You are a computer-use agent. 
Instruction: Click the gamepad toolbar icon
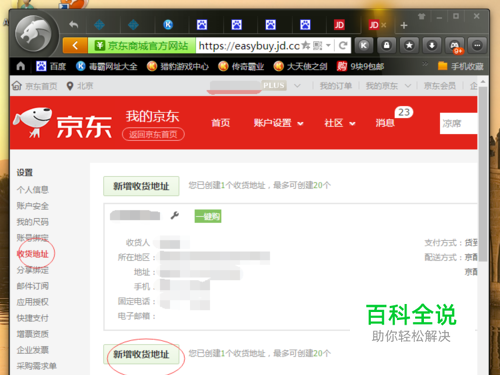point(455,45)
